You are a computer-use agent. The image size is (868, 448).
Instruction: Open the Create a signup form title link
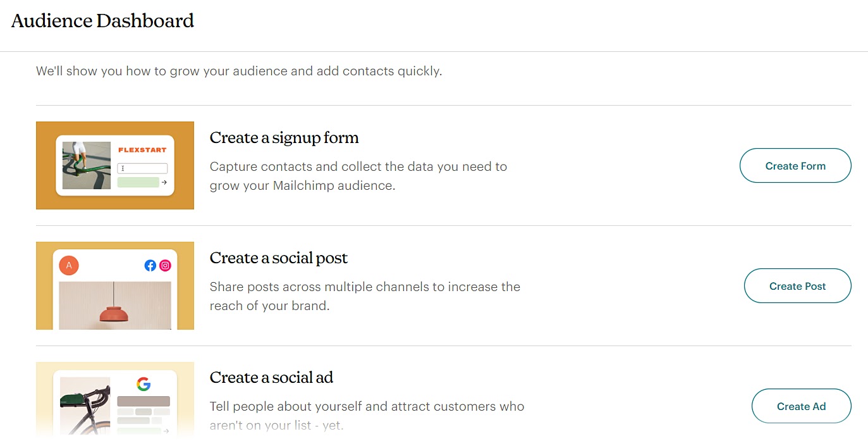coord(284,137)
